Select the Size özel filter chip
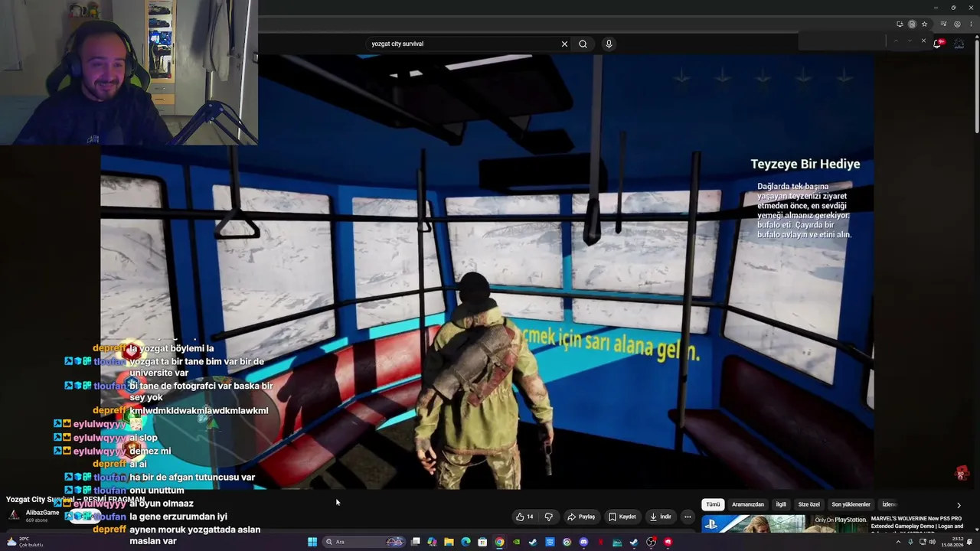The height and width of the screenshot is (551, 980). pyautogui.click(x=809, y=504)
